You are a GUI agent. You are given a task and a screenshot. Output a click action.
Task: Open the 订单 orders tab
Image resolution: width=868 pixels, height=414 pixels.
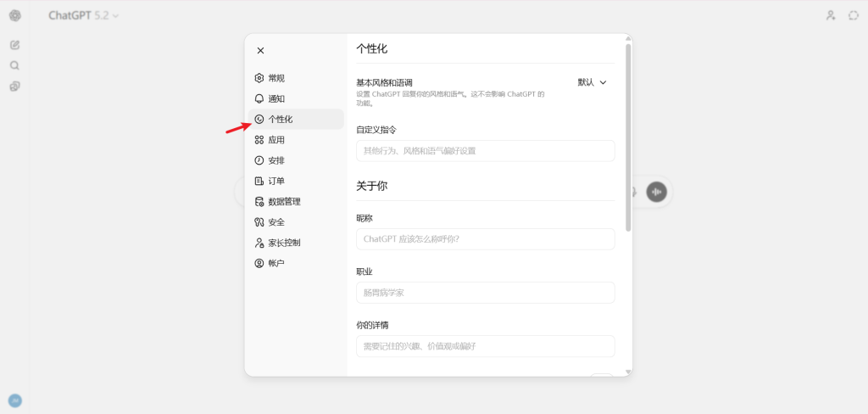click(x=296, y=181)
